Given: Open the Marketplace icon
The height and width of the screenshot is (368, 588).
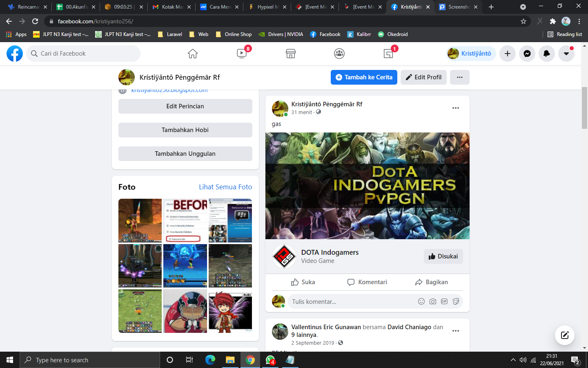Looking at the screenshot, I should pos(291,54).
